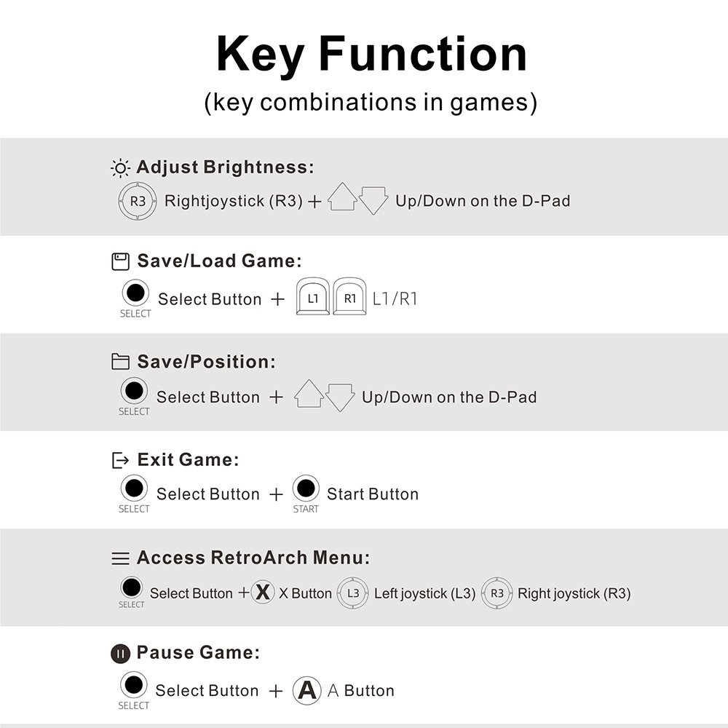Viewport: 728px width, 728px height.
Task: Click the up arrow under Adjust Brightness
Action: pos(342,197)
